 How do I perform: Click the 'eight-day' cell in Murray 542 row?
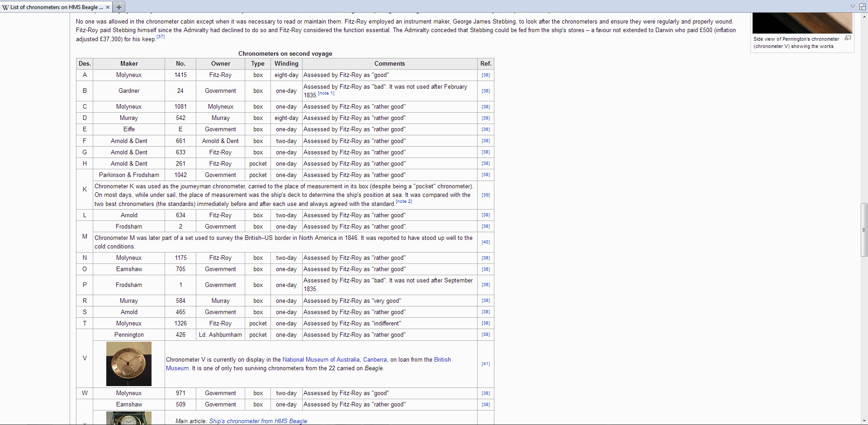coord(286,118)
